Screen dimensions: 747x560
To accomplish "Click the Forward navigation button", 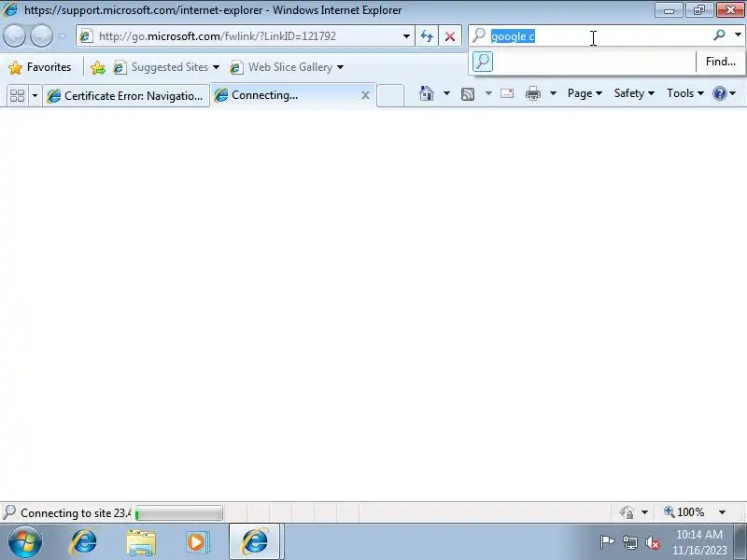I will 41,36.
